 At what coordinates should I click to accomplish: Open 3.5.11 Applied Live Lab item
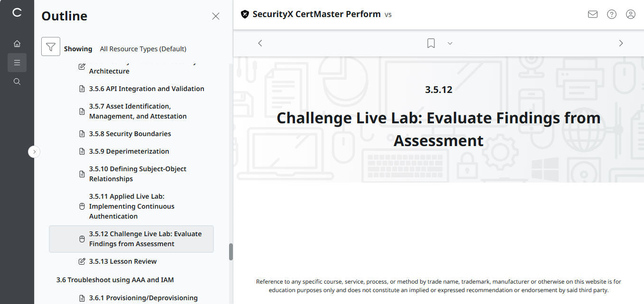(131, 206)
